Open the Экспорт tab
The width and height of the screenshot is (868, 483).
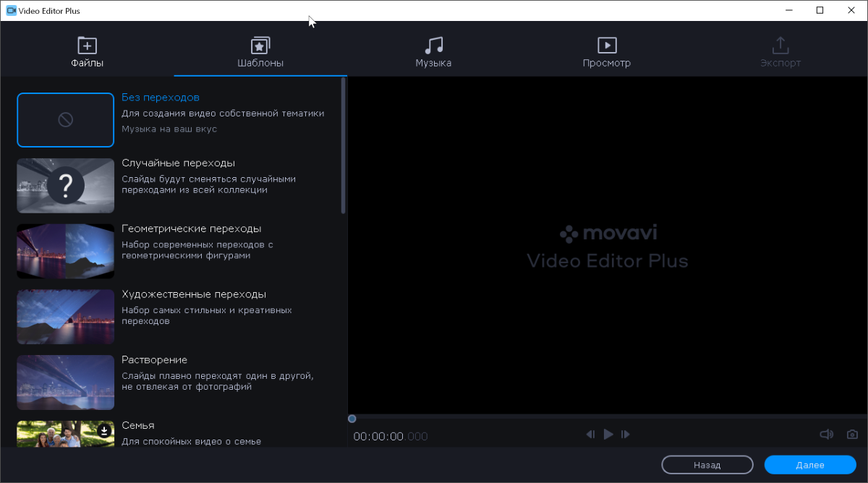[780, 52]
